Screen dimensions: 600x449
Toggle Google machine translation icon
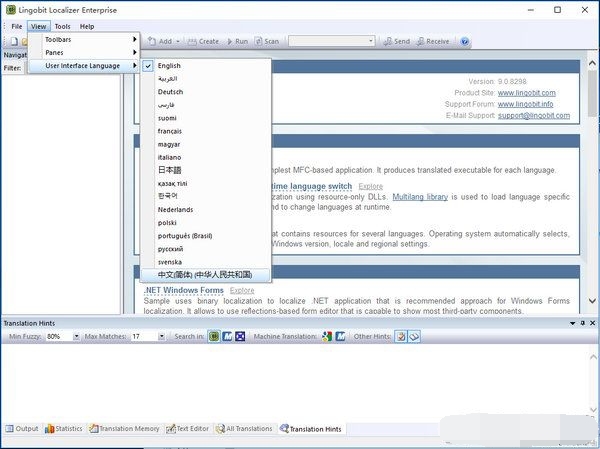tap(325, 337)
